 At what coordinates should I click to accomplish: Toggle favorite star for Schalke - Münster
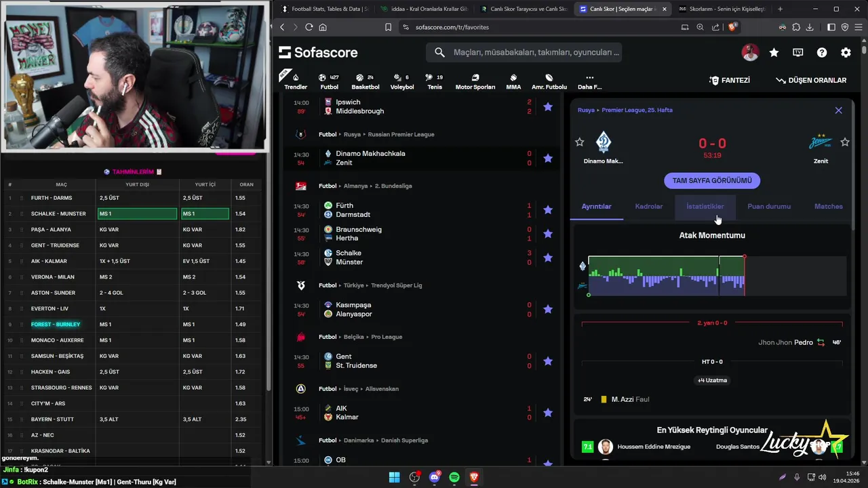point(548,258)
